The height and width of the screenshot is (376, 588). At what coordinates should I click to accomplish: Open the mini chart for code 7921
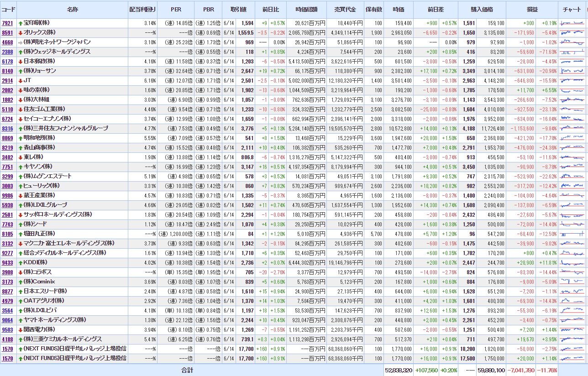pyautogui.click(x=572, y=23)
